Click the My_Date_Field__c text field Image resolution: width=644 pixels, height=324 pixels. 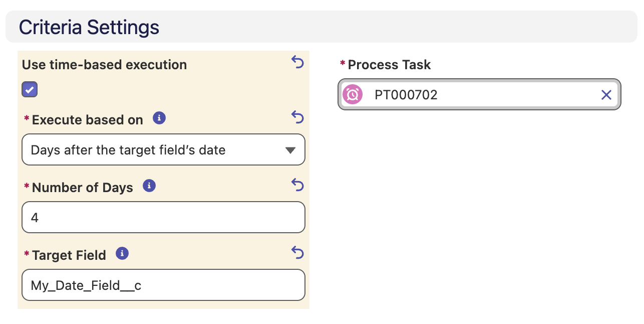point(163,285)
